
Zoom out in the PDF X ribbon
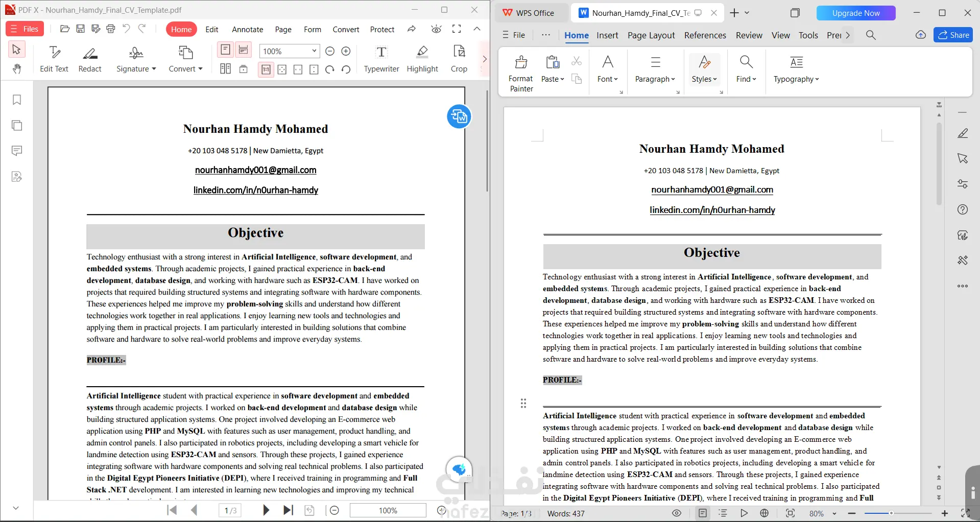point(330,51)
